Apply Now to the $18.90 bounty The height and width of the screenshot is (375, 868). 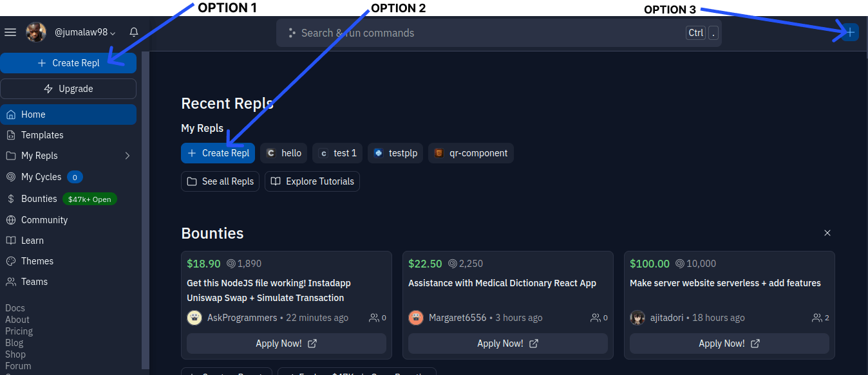286,343
